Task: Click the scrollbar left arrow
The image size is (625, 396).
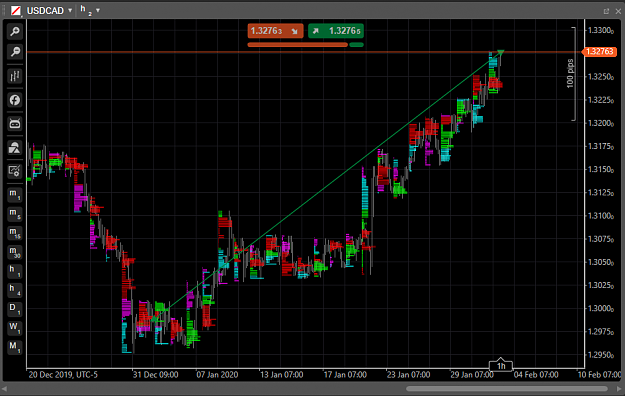Action: tap(5, 388)
